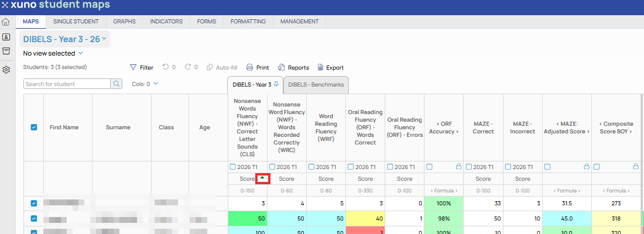The image size is (644, 234).
Task: Select the DIBELS - Benchmarks sheet tab
Action: [x=316, y=85]
